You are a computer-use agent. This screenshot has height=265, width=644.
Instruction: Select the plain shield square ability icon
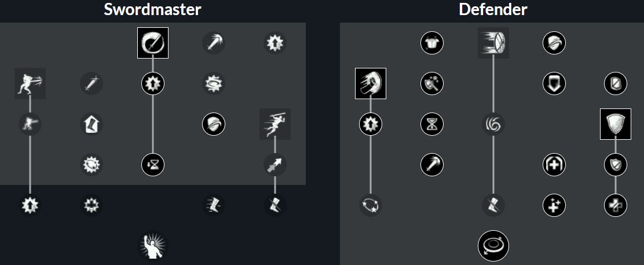point(616,124)
